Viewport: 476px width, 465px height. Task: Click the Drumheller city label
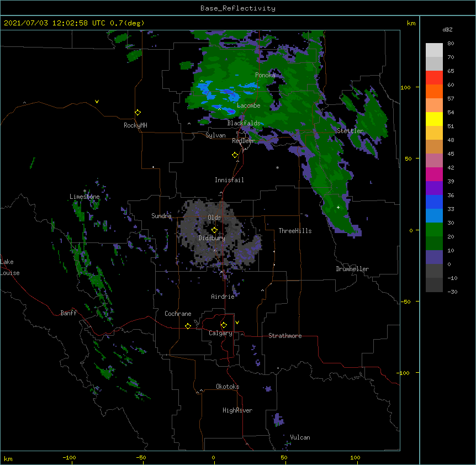click(352, 269)
